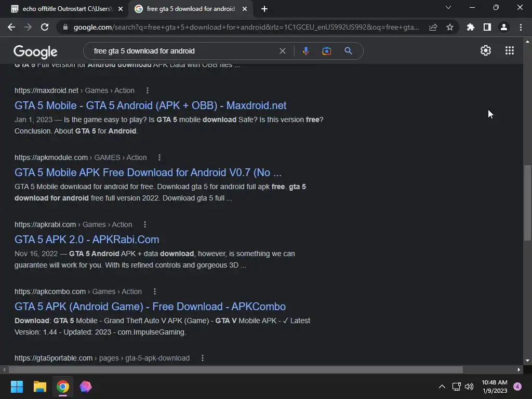The width and height of the screenshot is (532, 399).
Task: Open tab search dropdown chevron
Action: [x=448, y=7]
